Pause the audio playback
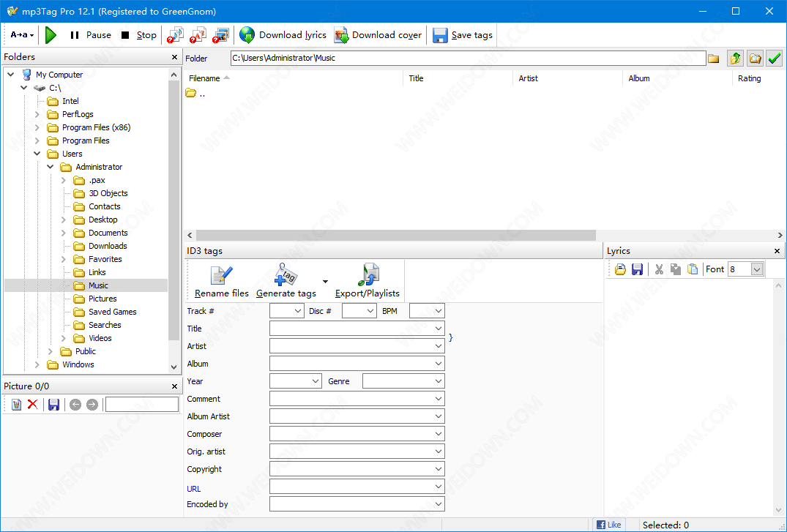Image resolution: width=787 pixels, height=532 pixels. 91,35
